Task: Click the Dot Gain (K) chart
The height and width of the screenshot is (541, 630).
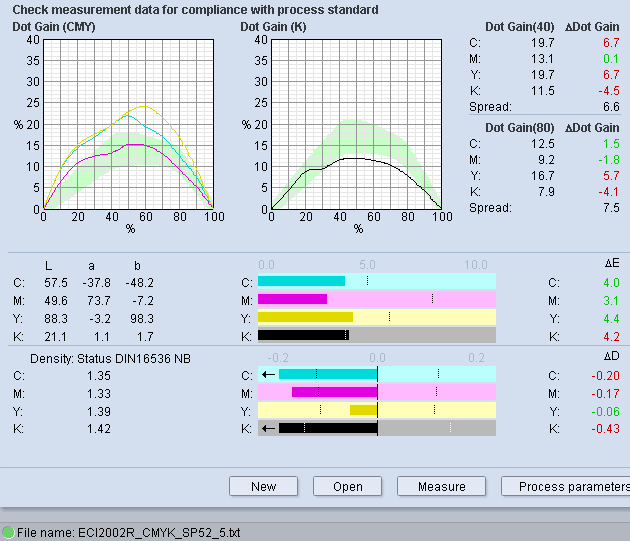Action: pos(356,124)
